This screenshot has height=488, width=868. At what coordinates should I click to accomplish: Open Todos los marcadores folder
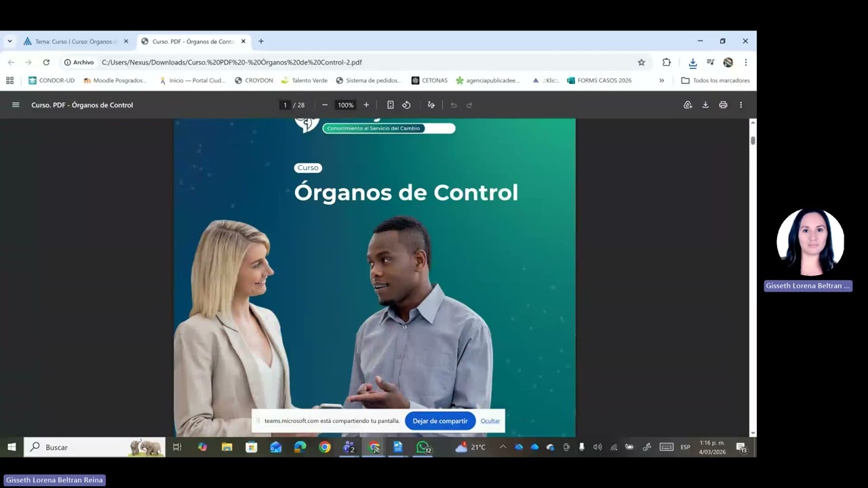[x=715, y=81]
